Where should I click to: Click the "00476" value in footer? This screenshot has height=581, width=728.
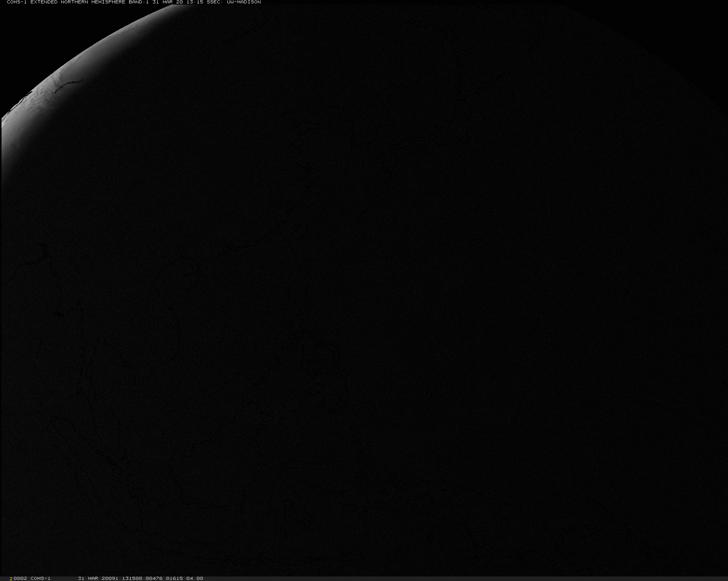[154, 578]
